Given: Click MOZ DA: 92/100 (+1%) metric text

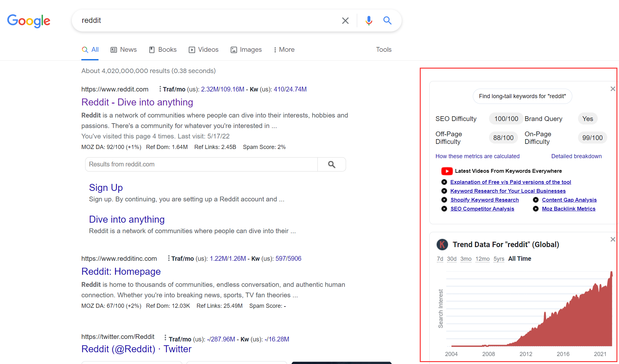Looking at the screenshot, I should pyautogui.click(x=111, y=147).
